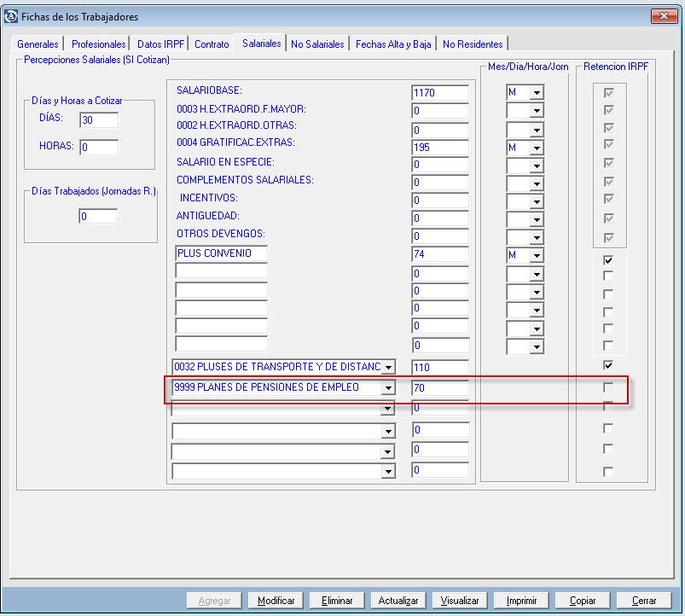
Task: Click the Modificar button
Action: [x=276, y=601]
